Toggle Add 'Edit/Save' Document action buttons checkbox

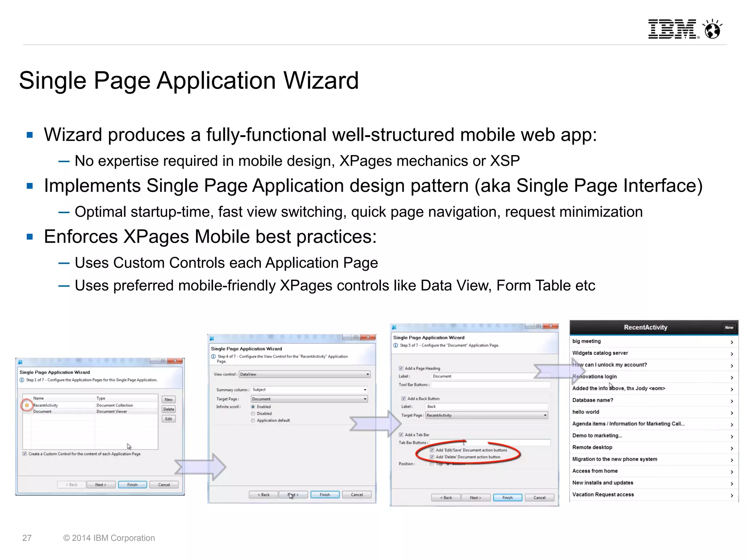pyautogui.click(x=432, y=450)
